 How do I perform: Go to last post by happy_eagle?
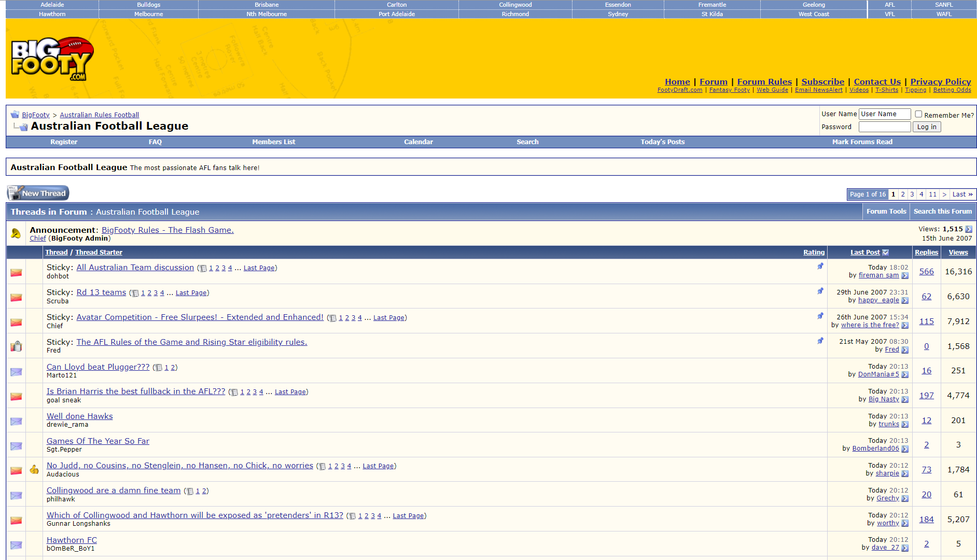point(905,301)
